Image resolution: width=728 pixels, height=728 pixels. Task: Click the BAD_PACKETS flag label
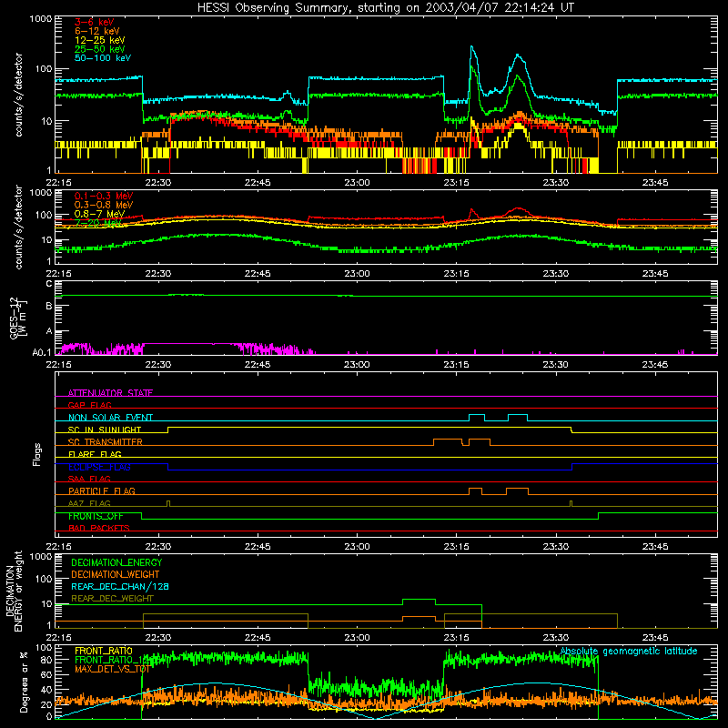(99, 529)
